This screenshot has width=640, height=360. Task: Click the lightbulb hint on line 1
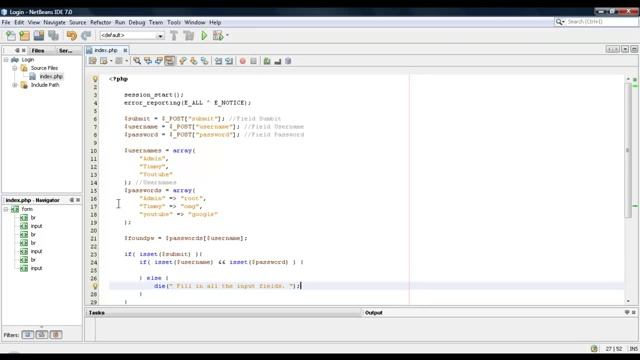pos(95,79)
